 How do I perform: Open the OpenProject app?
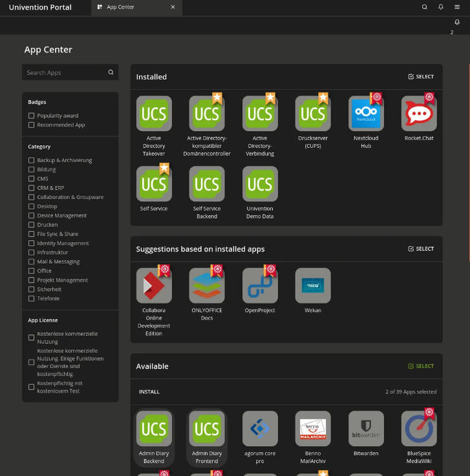(260, 285)
